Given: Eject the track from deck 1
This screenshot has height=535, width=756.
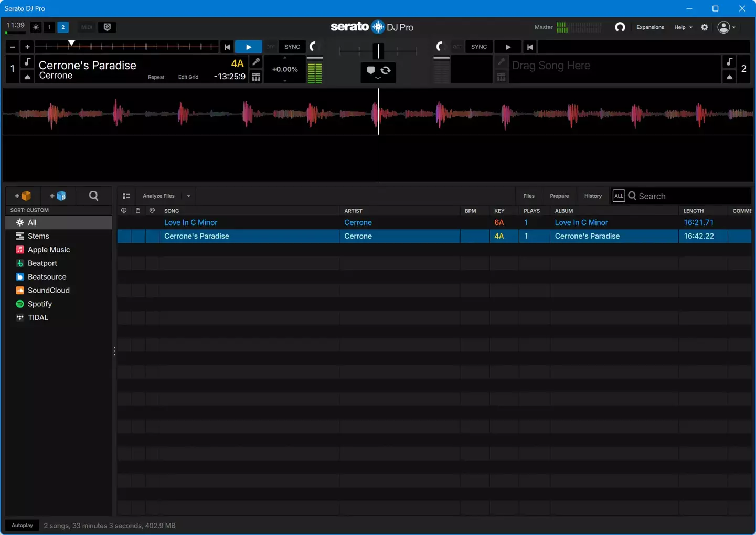Looking at the screenshot, I should pos(27,77).
